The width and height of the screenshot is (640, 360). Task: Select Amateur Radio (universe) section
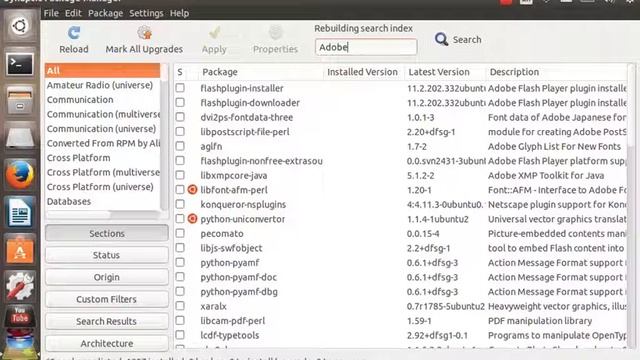[102, 85]
